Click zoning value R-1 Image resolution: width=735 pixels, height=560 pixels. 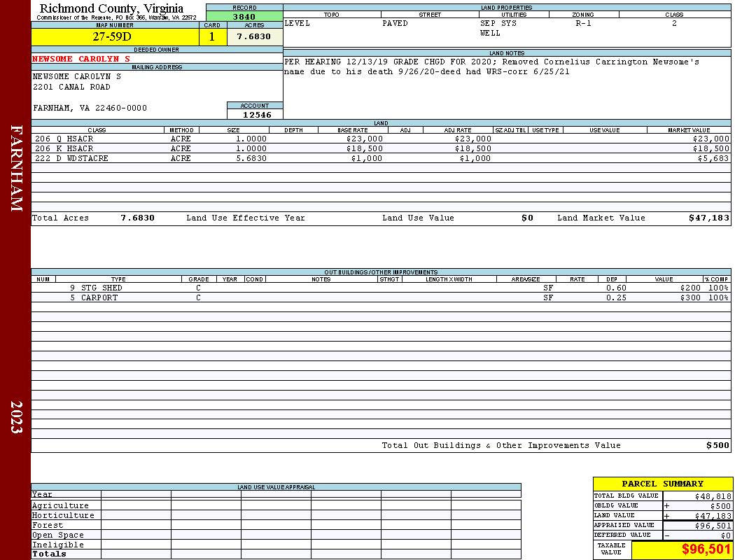pos(584,23)
